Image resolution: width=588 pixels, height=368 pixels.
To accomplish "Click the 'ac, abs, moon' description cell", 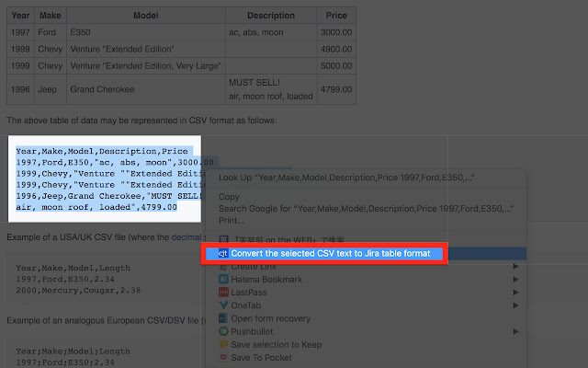I will click(x=271, y=32).
